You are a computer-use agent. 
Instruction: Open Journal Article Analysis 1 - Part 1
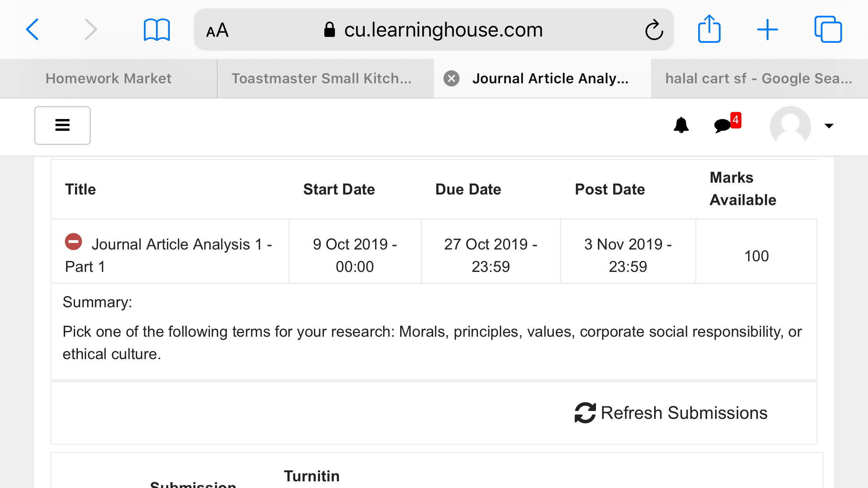tap(169, 255)
